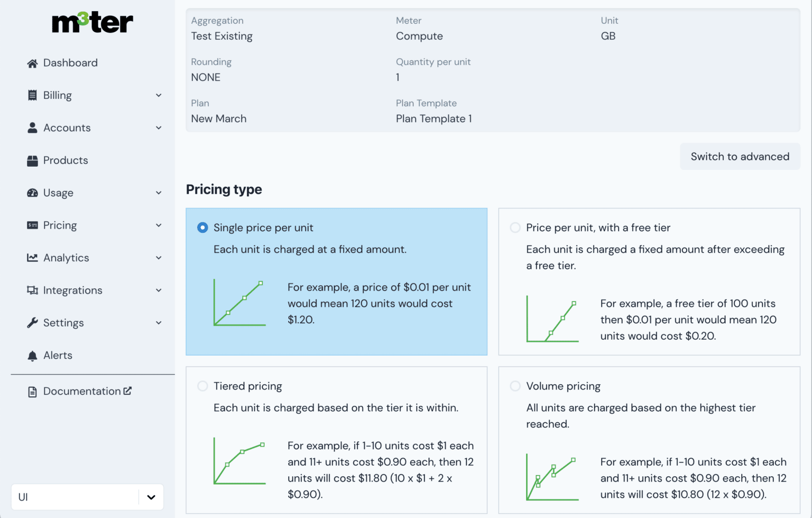Viewport: 812px width, 518px height.
Task: Select Price per unit with free tier
Action: pyautogui.click(x=515, y=228)
